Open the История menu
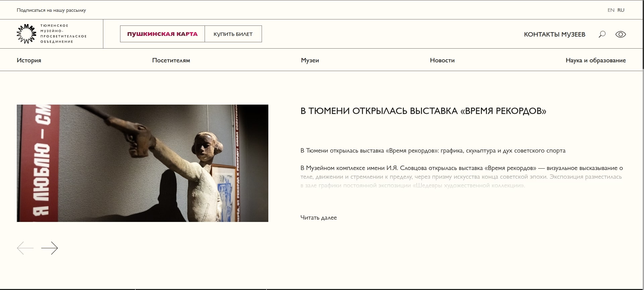 click(29, 60)
